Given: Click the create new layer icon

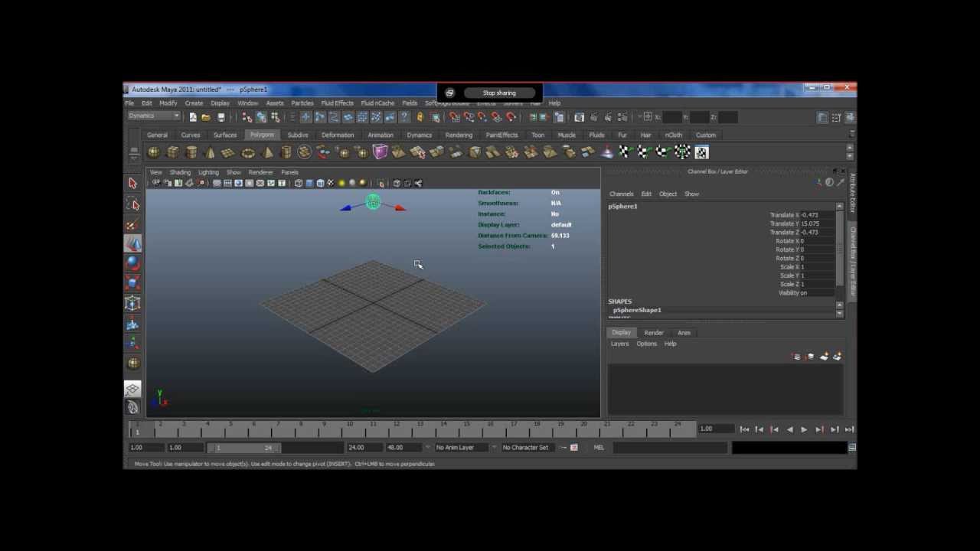Looking at the screenshot, I should (824, 357).
